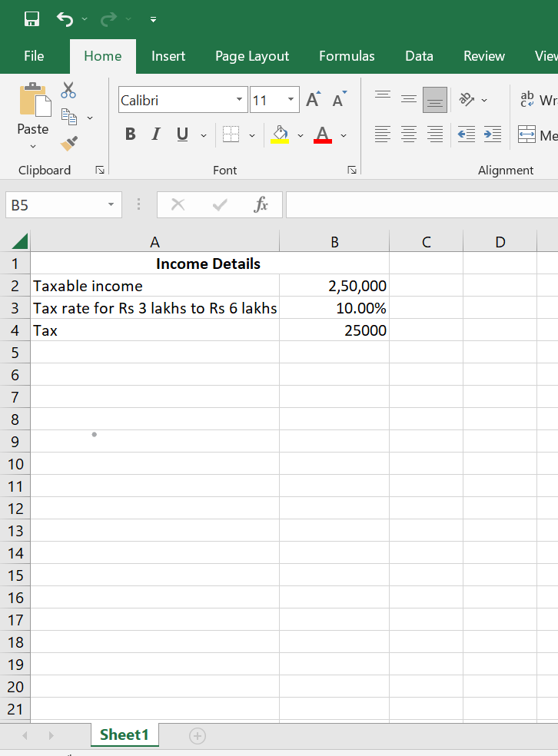The image size is (558, 756).
Task: Open underline style dropdown arrow
Action: [204, 135]
